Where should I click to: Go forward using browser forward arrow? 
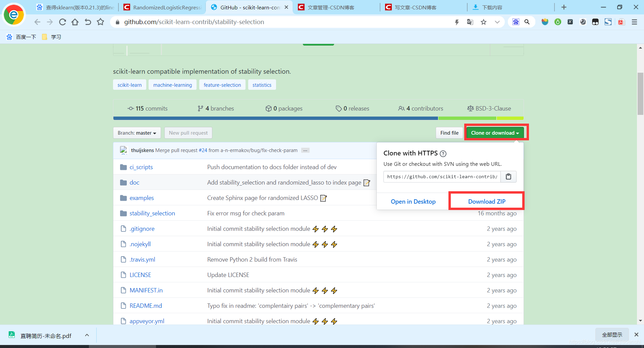(x=50, y=22)
